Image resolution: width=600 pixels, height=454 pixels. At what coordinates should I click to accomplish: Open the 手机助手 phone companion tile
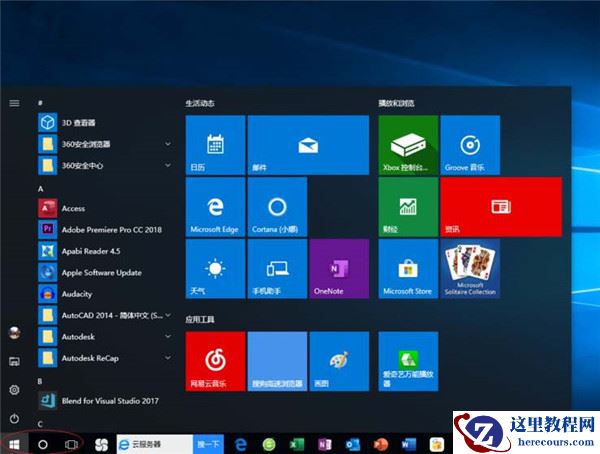pyautogui.click(x=277, y=269)
